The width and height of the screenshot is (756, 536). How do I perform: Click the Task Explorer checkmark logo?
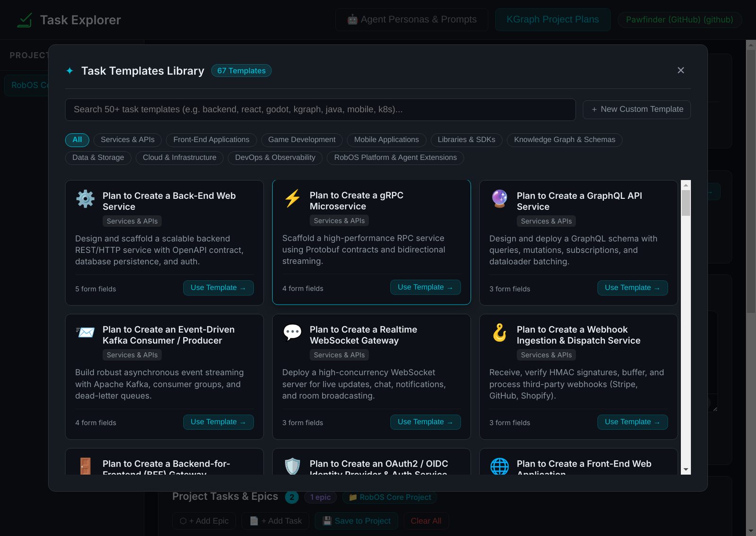(25, 20)
